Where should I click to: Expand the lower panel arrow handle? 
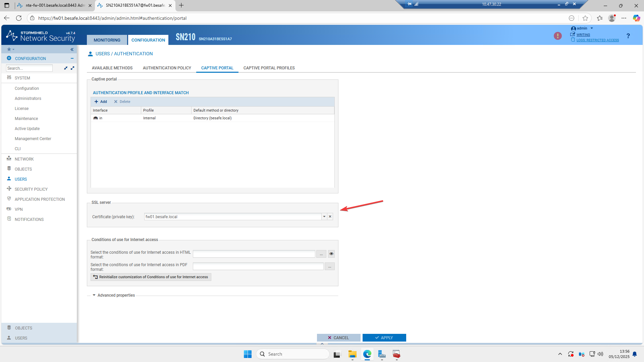coord(322,344)
